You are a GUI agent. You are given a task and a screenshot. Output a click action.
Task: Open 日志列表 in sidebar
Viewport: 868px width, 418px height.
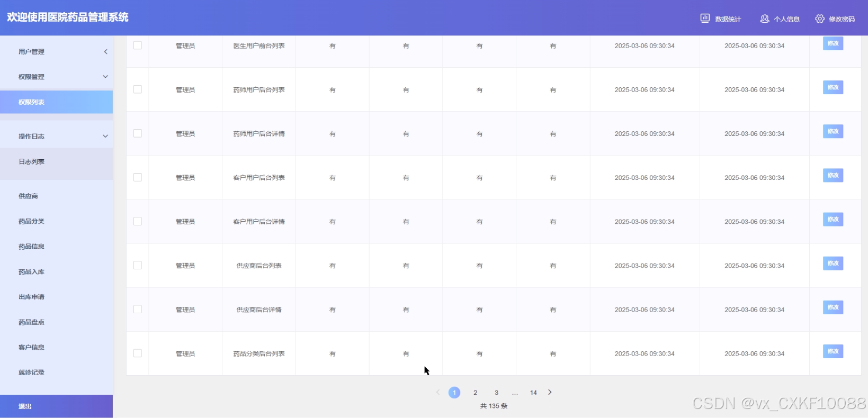coord(56,162)
